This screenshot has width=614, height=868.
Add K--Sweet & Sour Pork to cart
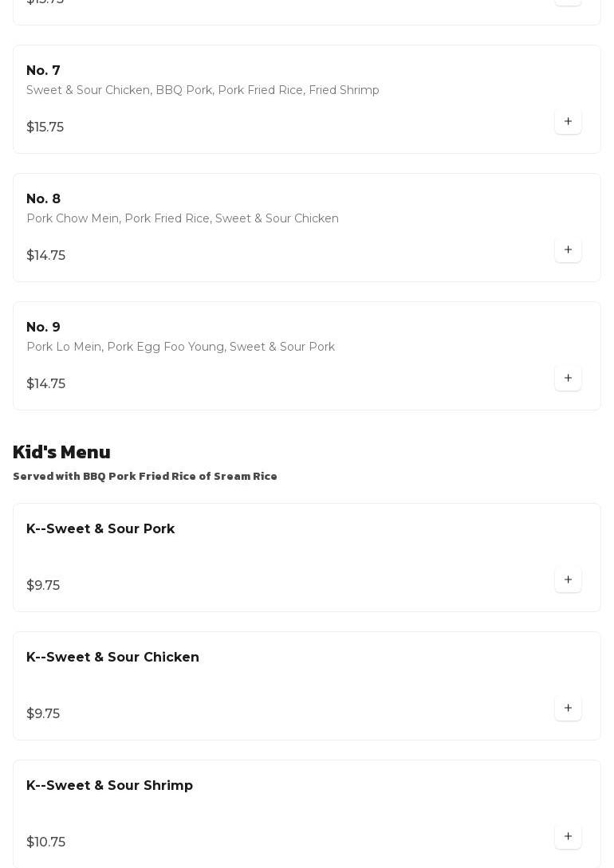(568, 580)
